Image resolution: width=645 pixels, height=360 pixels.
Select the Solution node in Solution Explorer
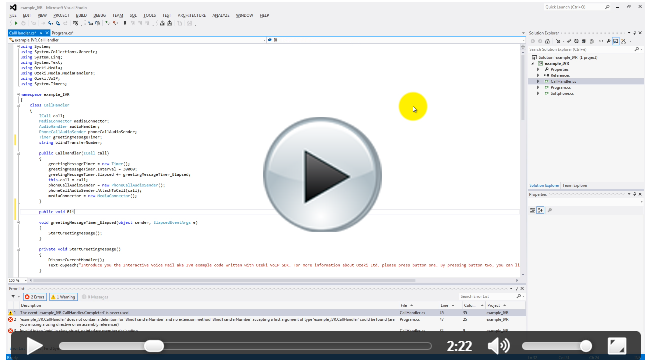coord(564,58)
